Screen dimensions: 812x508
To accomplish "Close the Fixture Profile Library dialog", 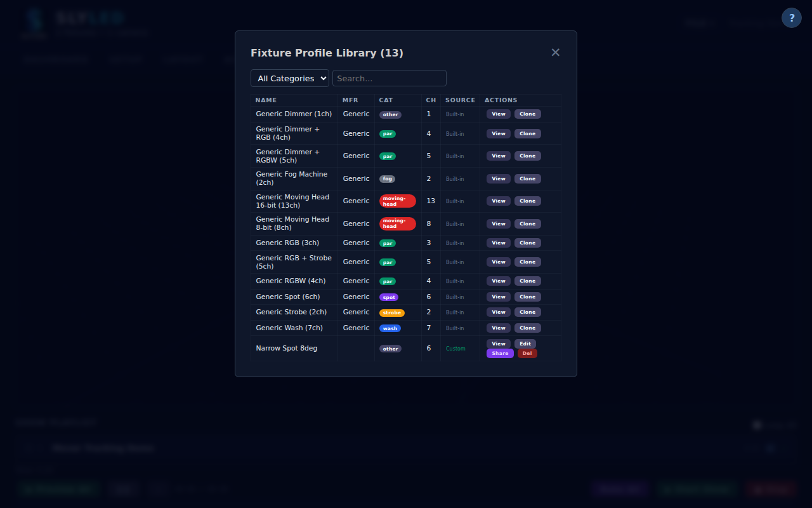I will coord(555,52).
